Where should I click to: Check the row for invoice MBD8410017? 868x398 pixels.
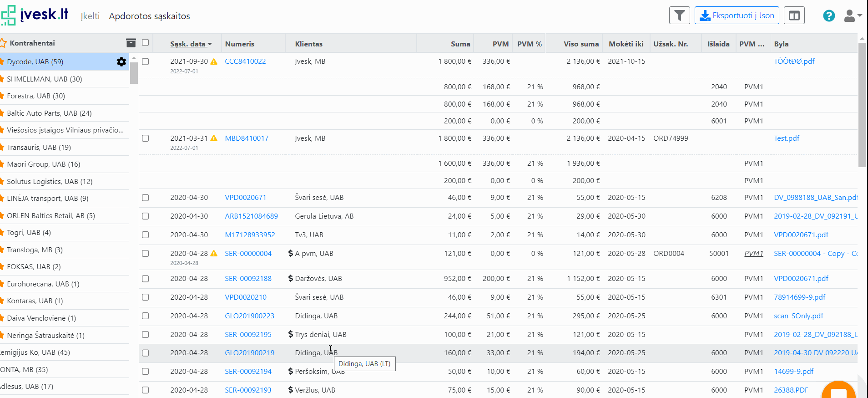pyautogui.click(x=146, y=138)
